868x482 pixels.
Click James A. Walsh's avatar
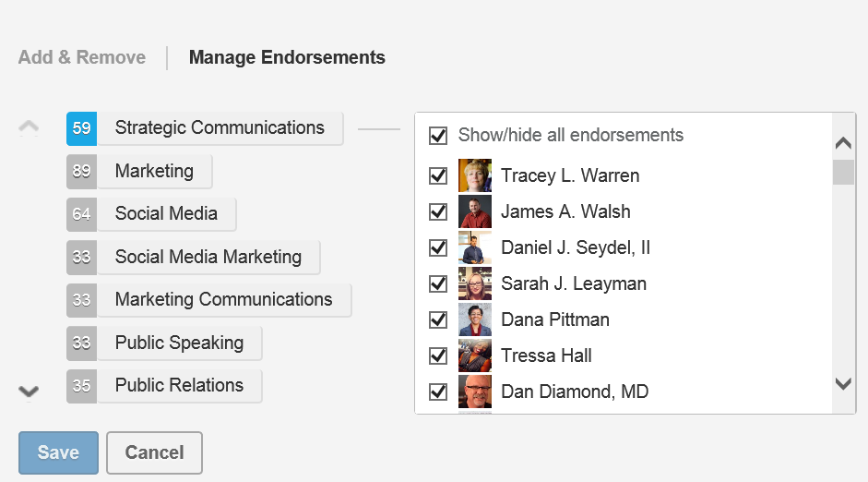click(475, 211)
